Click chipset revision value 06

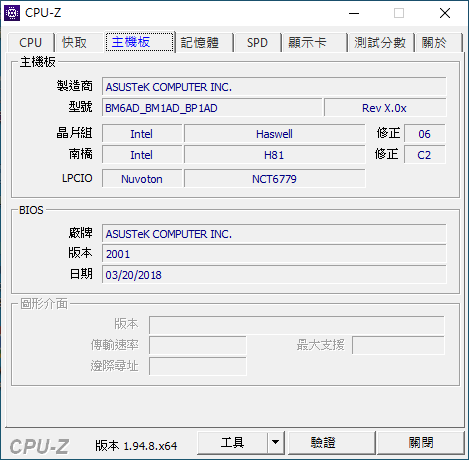[x=425, y=134]
